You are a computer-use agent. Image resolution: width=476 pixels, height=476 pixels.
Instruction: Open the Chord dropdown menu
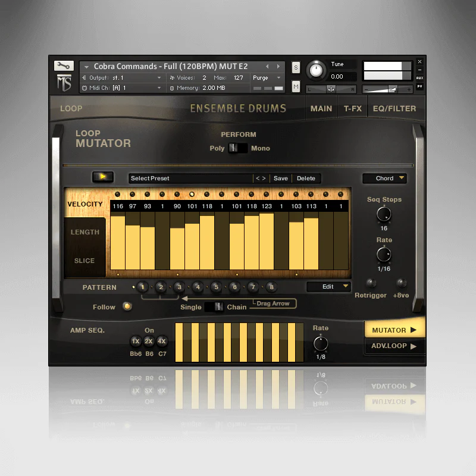click(x=384, y=178)
